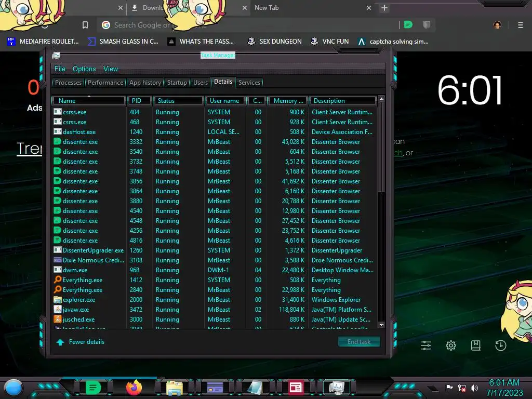Select the csrss.exe row with PID 404
This screenshot has height=399, width=532.
215,112
